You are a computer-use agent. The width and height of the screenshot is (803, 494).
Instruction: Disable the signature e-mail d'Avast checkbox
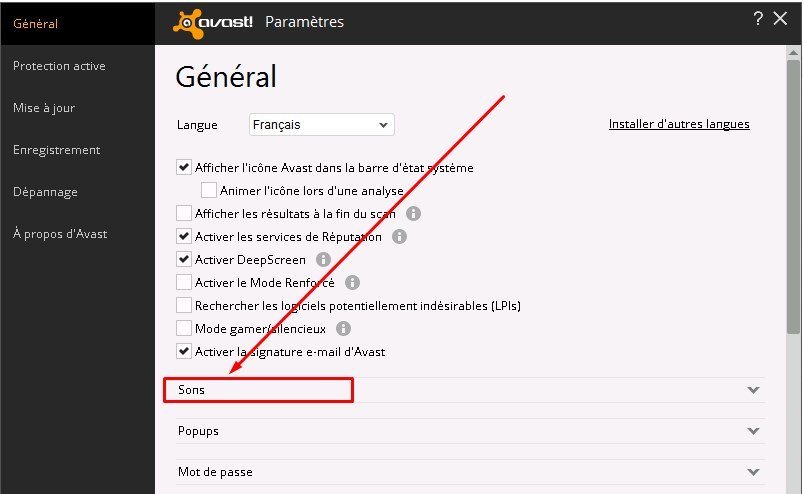(x=184, y=351)
